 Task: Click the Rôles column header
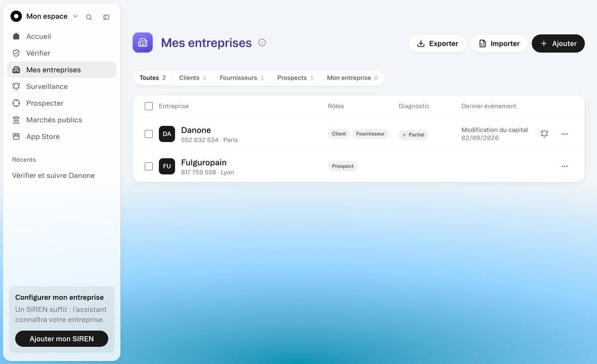(x=336, y=106)
